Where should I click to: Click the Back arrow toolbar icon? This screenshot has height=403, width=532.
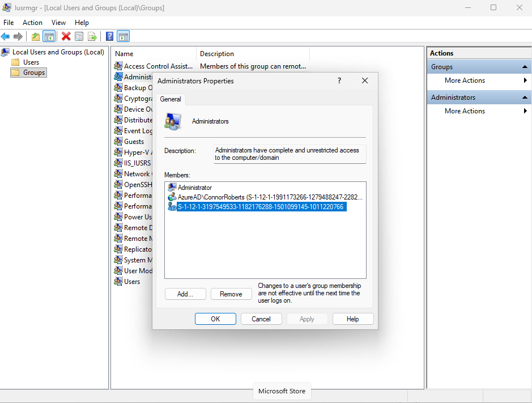coord(6,37)
